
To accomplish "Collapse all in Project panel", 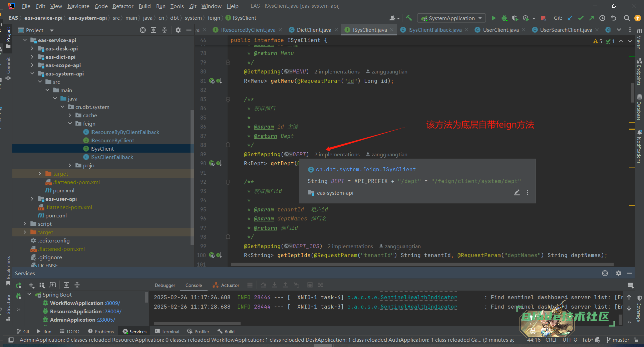I will click(165, 30).
